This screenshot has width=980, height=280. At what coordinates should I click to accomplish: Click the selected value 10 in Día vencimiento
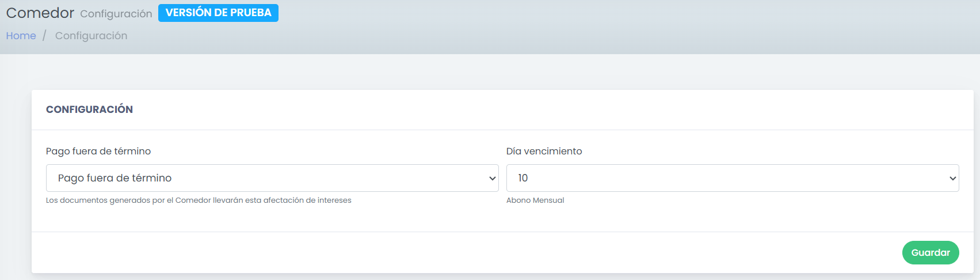[x=523, y=178]
